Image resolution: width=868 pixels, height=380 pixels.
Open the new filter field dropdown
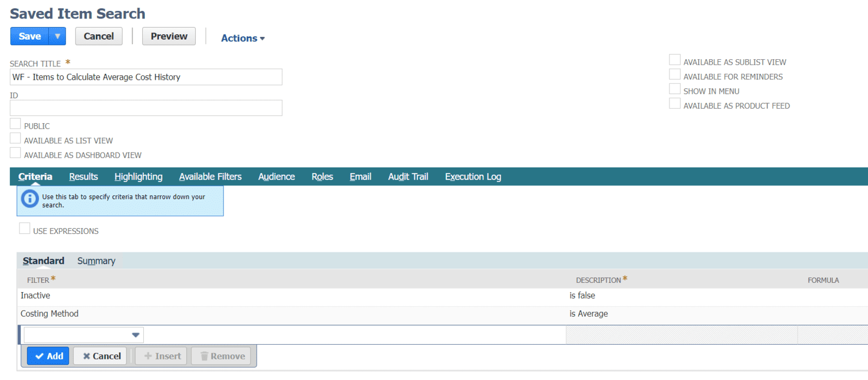136,335
